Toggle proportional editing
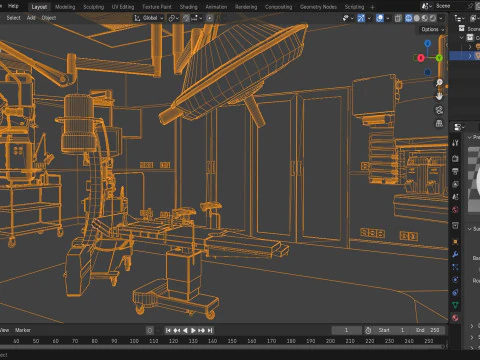Screen dimensions: 480x360 [x=210, y=18]
